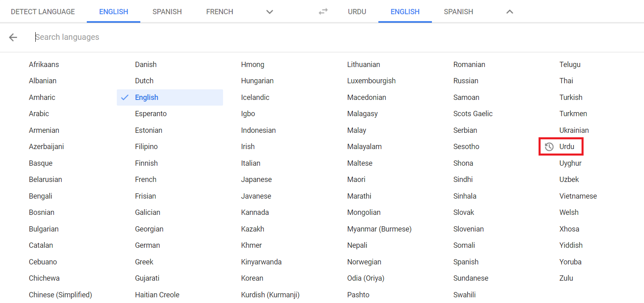Select Japanese from the language list
644x303 pixels.
coord(256,180)
